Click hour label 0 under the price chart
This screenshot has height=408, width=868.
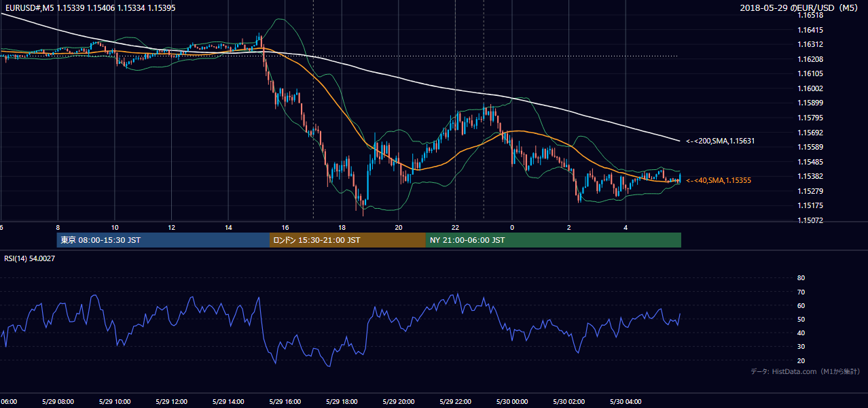point(512,227)
